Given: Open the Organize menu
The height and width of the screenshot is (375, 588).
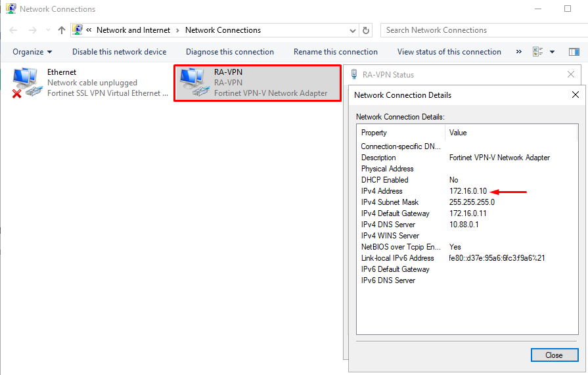Looking at the screenshot, I should click(x=32, y=52).
